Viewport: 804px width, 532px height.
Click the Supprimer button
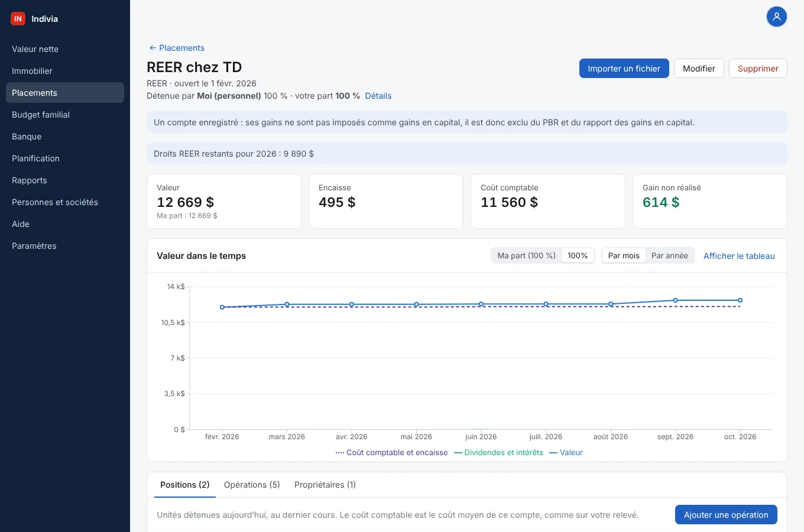[758, 69]
